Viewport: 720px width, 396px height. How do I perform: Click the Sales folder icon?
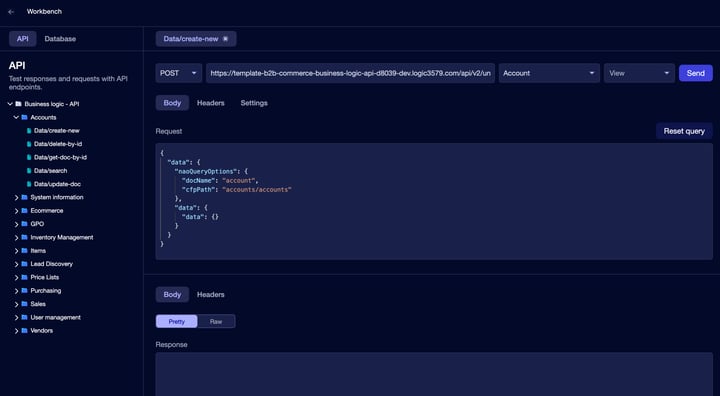24,304
